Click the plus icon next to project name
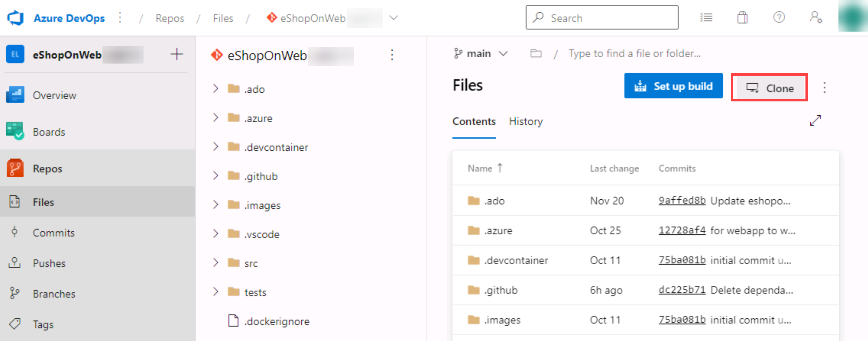 click(x=177, y=54)
